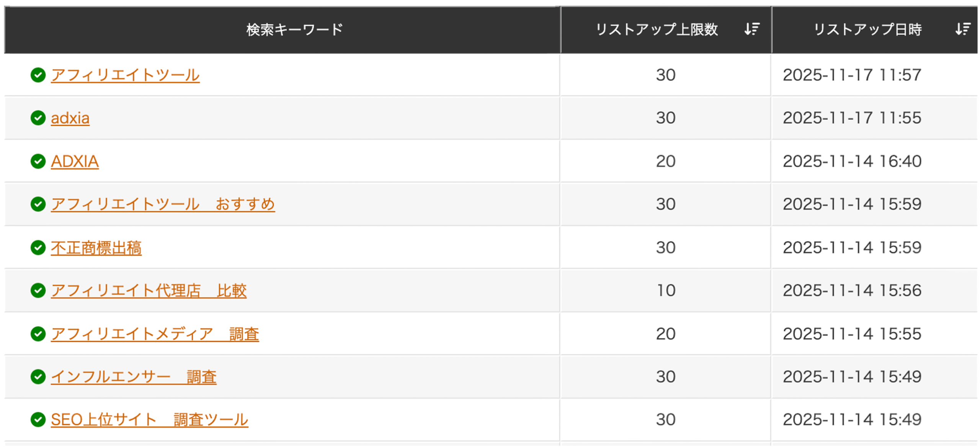Click sort icon in リストアップ上限数 header
The height and width of the screenshot is (447, 980).
(x=751, y=29)
